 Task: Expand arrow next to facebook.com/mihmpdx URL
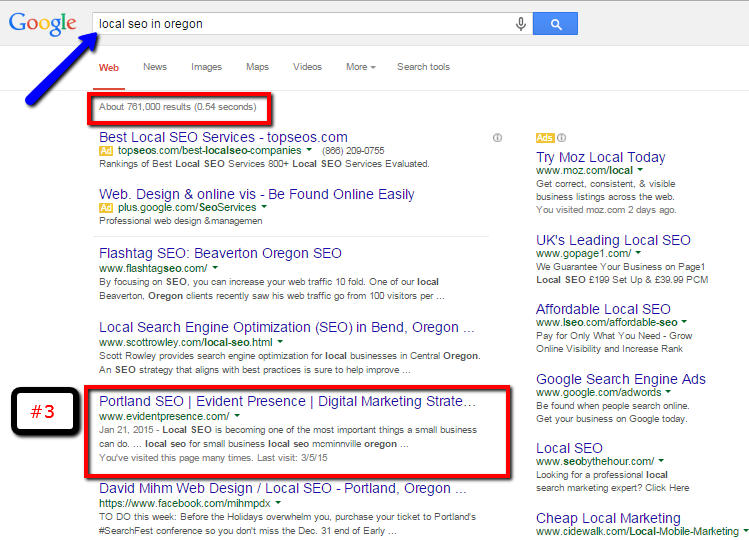(278, 503)
